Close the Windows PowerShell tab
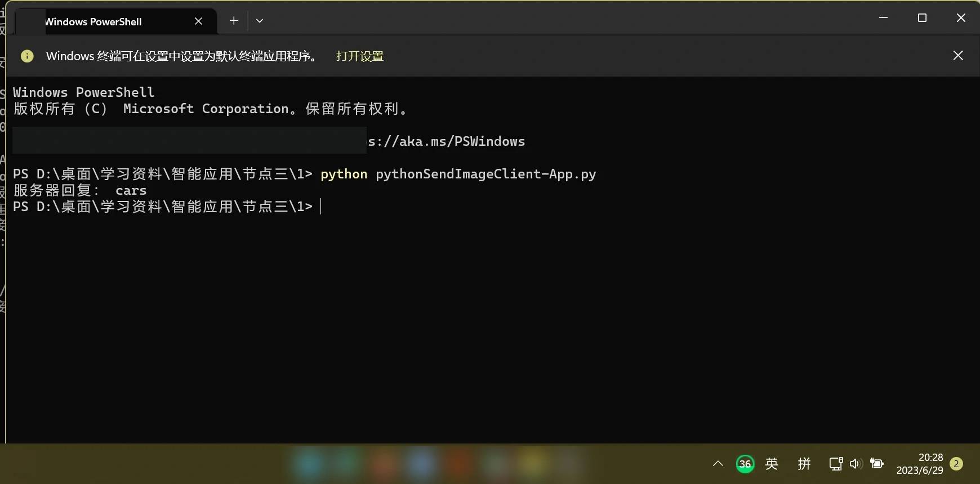 (x=198, y=21)
